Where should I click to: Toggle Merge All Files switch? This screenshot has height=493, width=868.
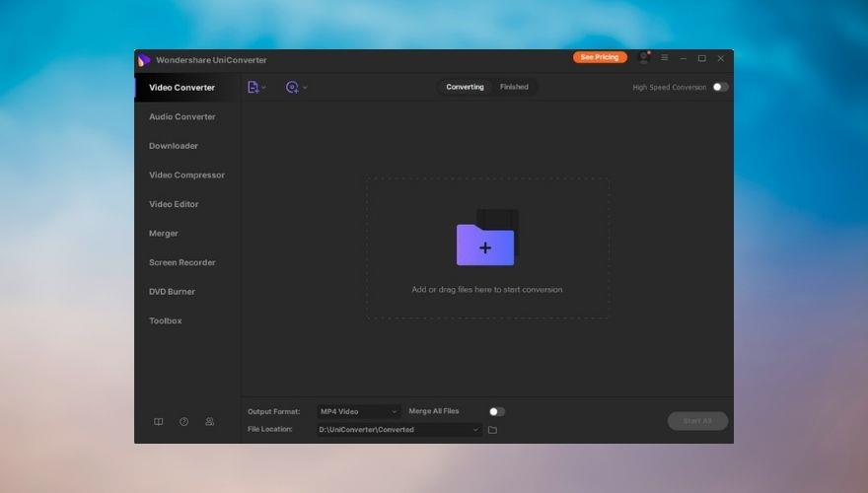pyautogui.click(x=496, y=411)
